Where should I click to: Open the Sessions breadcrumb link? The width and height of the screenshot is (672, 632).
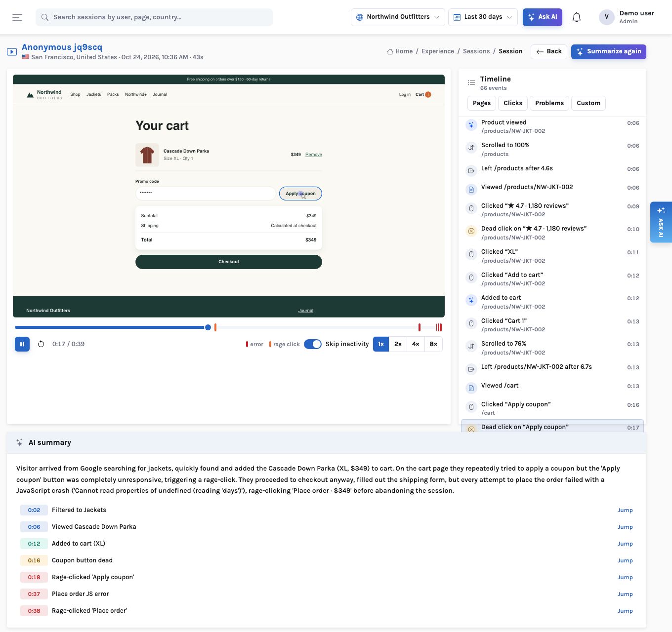476,51
